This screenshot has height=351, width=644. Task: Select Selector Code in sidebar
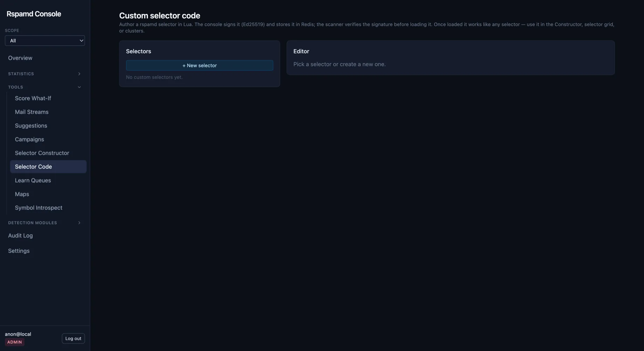48,167
